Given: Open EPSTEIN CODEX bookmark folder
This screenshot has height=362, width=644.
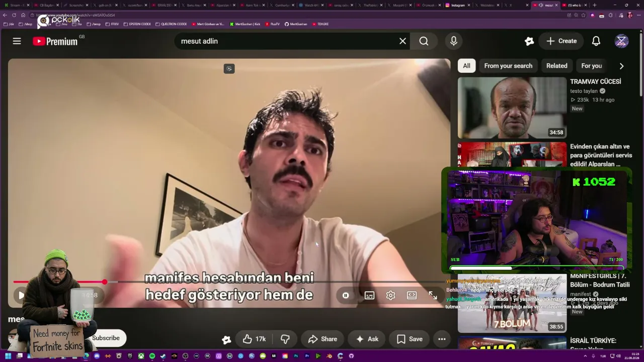Looking at the screenshot, I should point(137,24).
